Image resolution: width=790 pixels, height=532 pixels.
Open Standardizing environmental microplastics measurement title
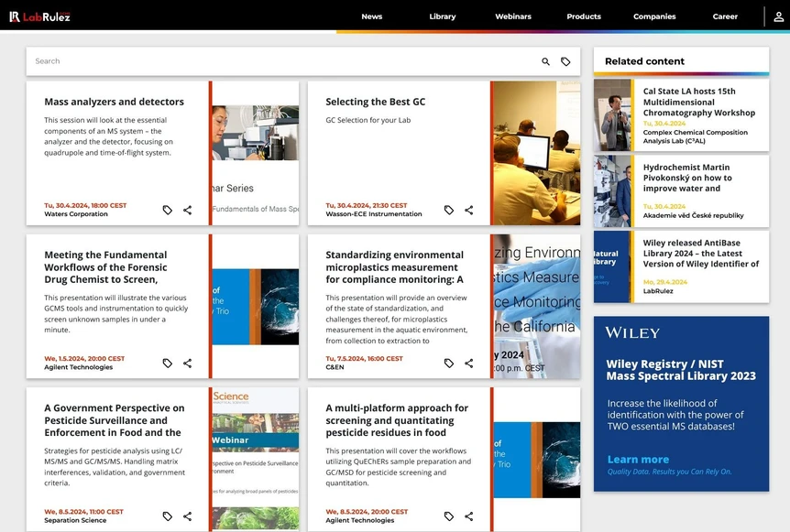pyautogui.click(x=394, y=267)
